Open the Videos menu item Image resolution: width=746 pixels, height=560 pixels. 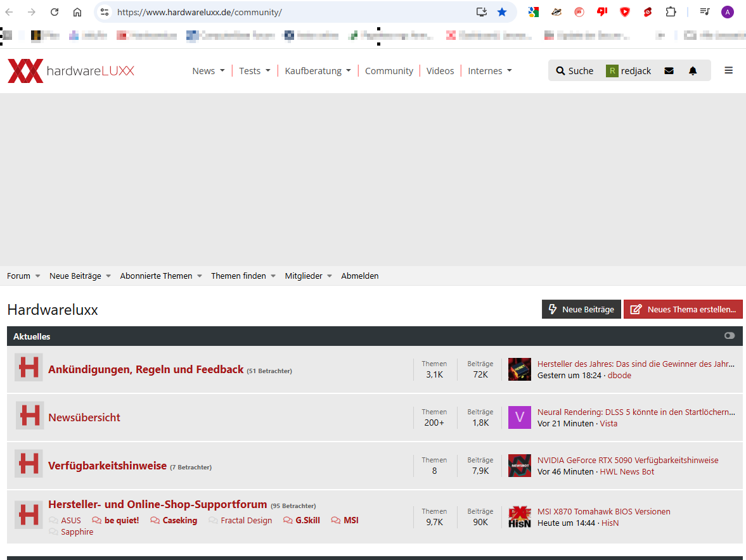(x=440, y=71)
